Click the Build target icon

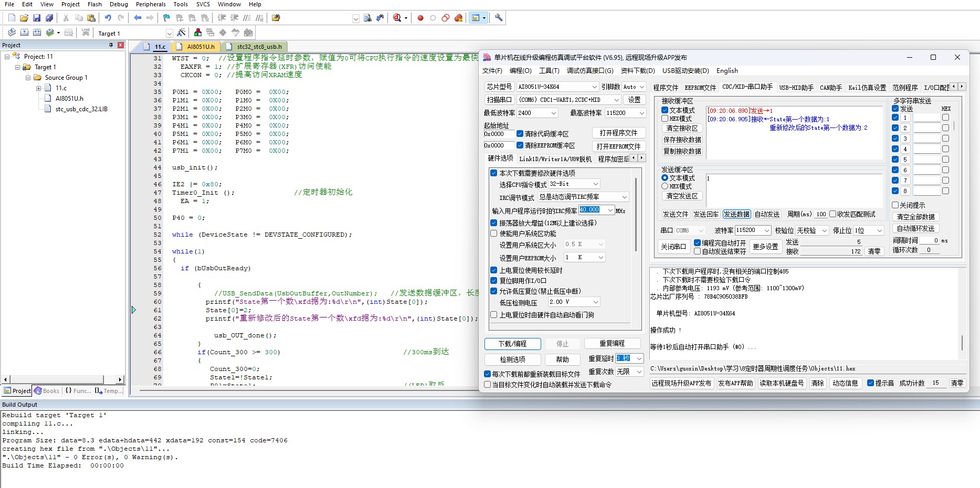[24, 33]
